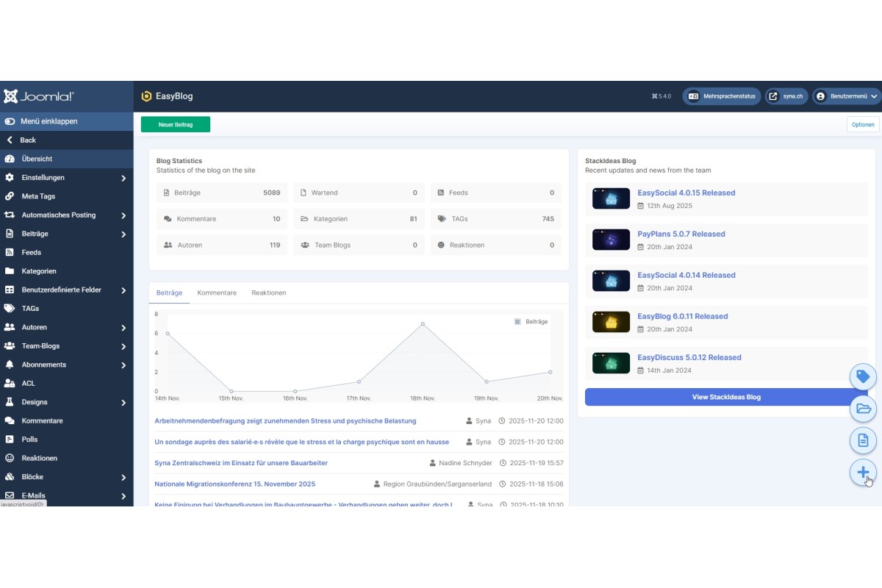Toggle the Menü einklappen switch
882x588 pixels.
(x=10, y=121)
